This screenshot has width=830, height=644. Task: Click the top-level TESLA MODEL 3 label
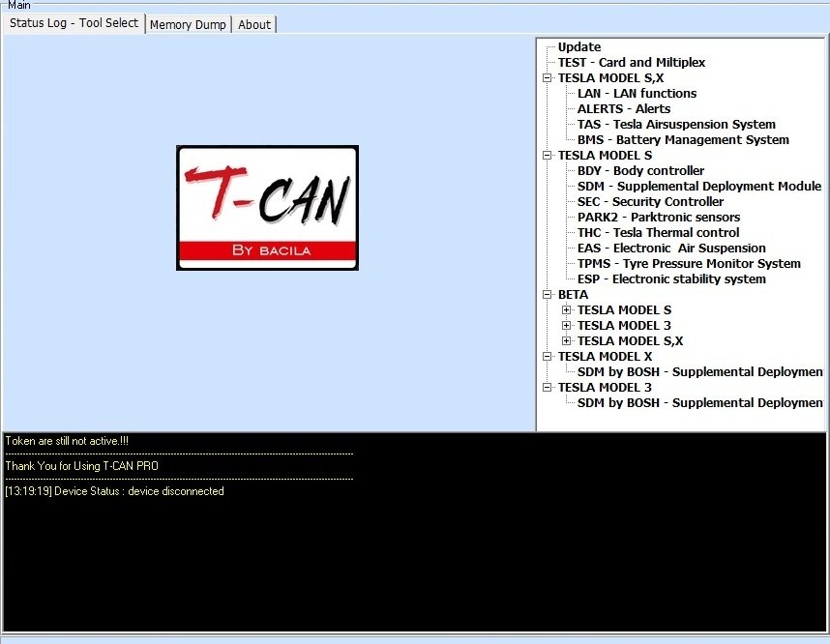(x=605, y=387)
